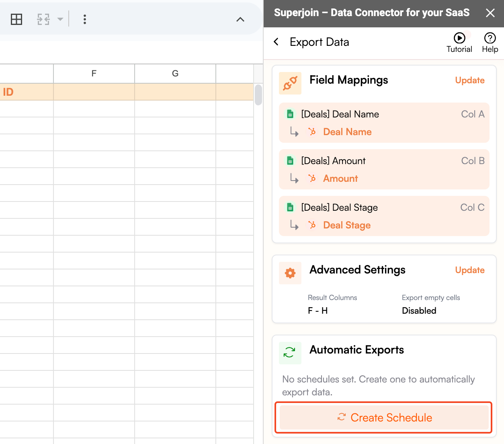The width and height of the screenshot is (504, 444).
Task: Click the Col A label
Action: tap(473, 114)
